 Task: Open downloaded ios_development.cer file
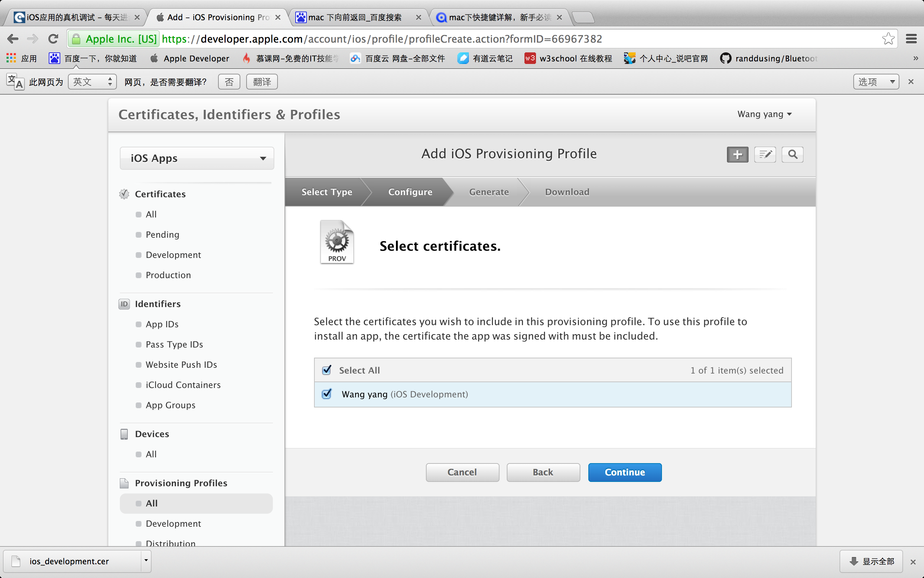tap(72, 561)
